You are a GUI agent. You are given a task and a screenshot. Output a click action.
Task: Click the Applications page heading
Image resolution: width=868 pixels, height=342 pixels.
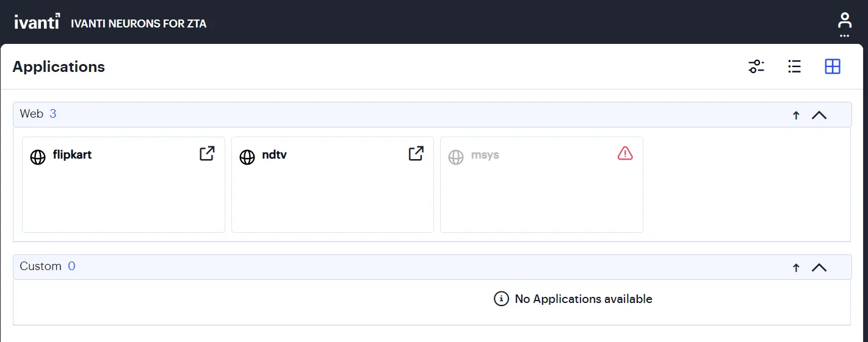(x=59, y=67)
